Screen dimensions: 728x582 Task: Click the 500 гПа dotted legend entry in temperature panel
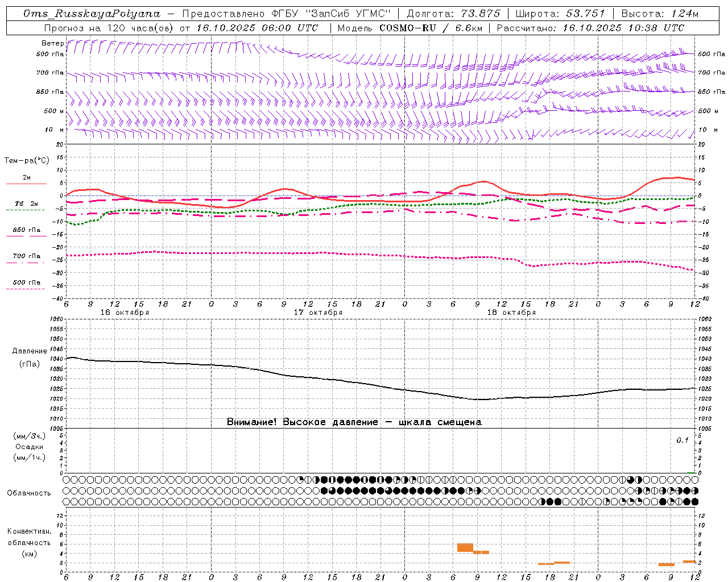pyautogui.click(x=26, y=282)
